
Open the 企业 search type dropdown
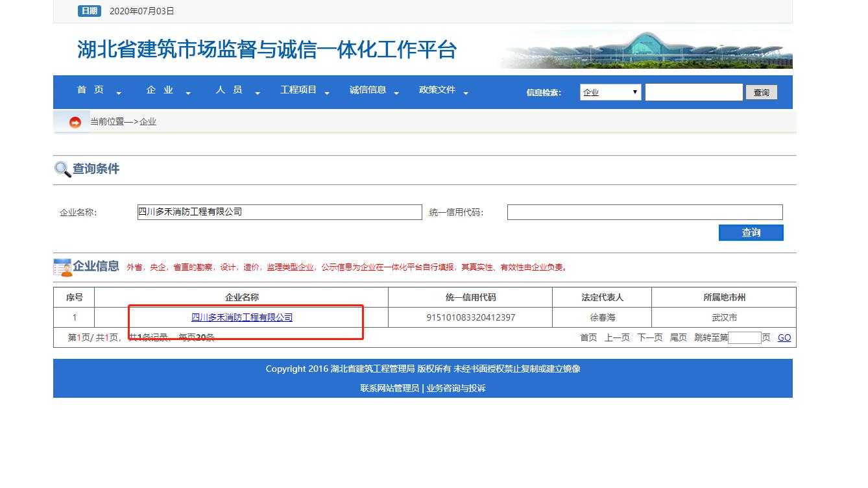pyautogui.click(x=610, y=93)
